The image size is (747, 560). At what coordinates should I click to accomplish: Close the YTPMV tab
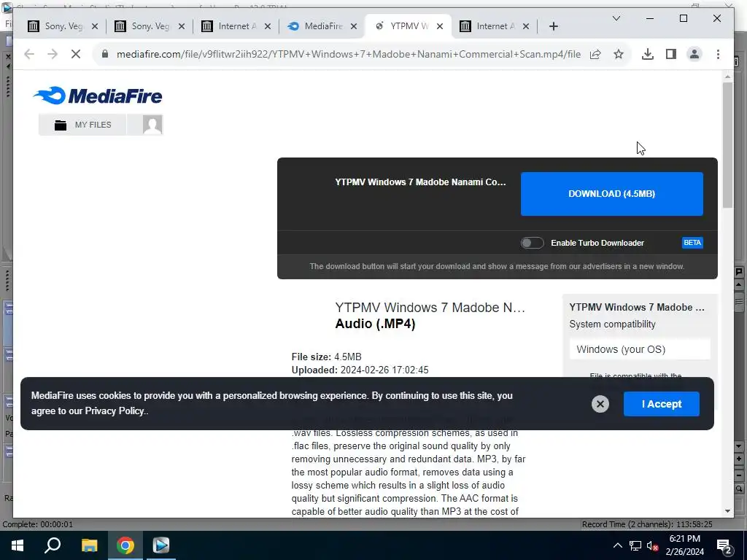(440, 27)
